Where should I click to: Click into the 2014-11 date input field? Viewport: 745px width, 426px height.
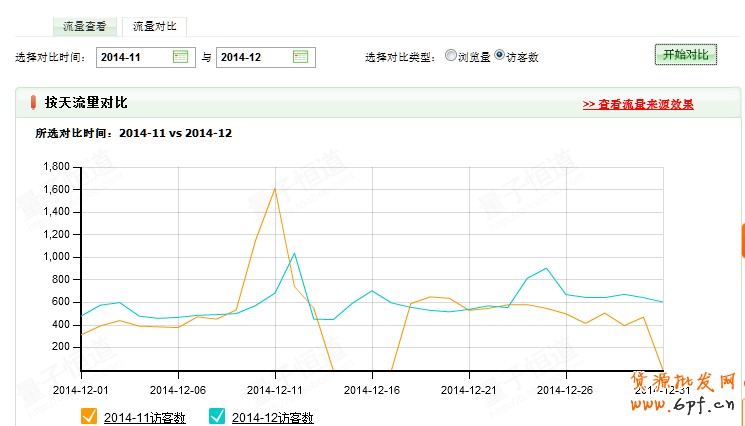tap(133, 57)
